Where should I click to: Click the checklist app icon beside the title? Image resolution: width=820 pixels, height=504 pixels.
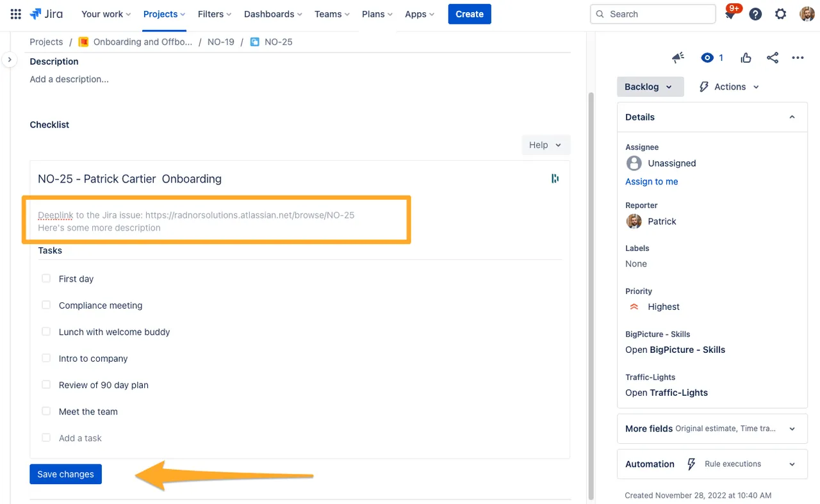click(555, 178)
